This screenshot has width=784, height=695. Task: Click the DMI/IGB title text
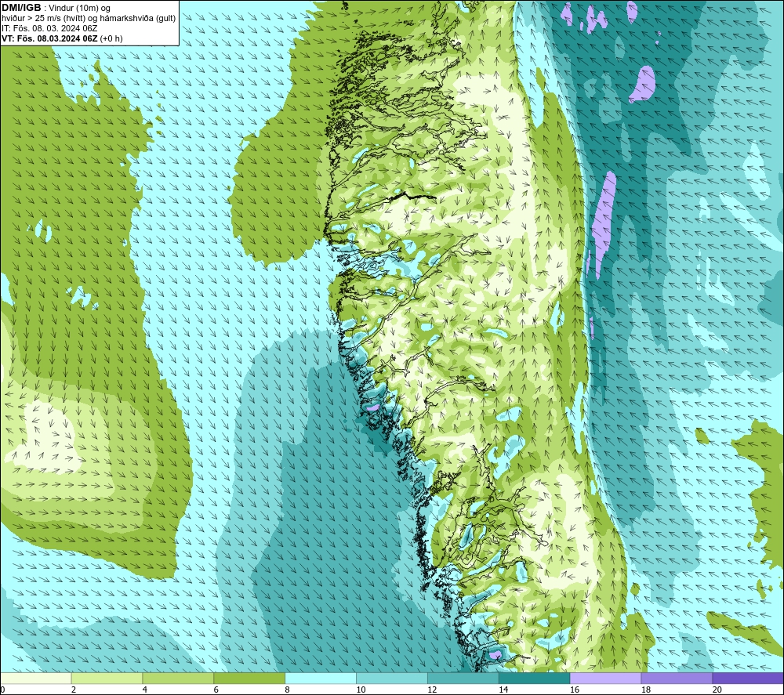(21, 8)
